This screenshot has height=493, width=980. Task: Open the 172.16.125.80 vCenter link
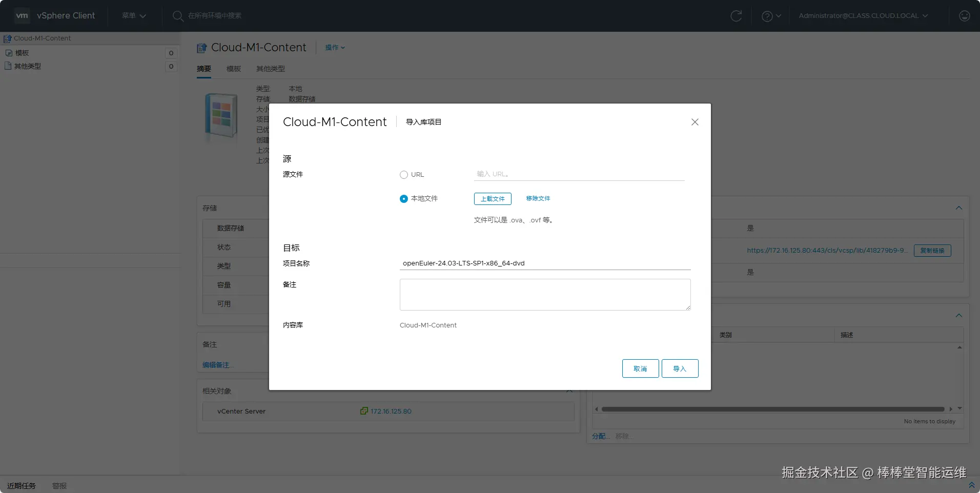tap(391, 411)
